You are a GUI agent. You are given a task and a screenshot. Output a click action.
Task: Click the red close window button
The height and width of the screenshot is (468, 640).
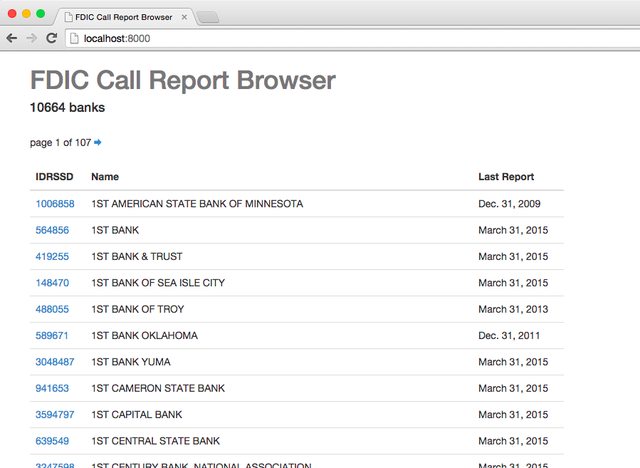pyautogui.click(x=12, y=14)
